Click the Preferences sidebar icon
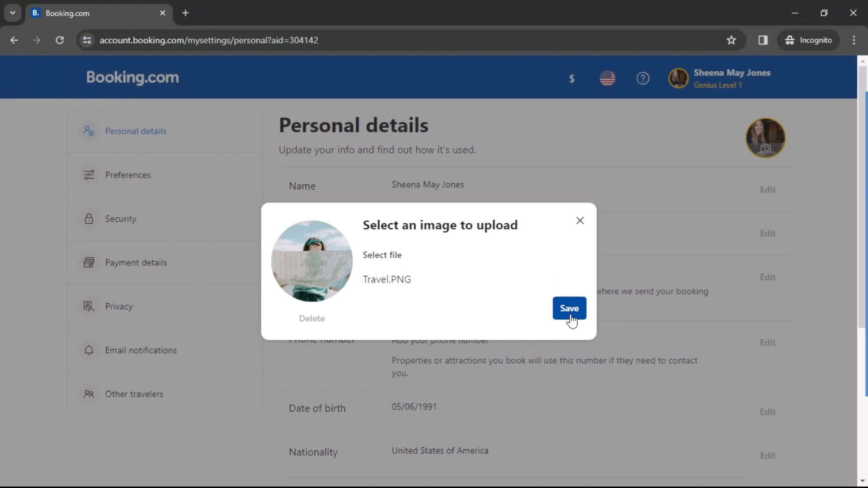The width and height of the screenshot is (868, 488). 88,174
